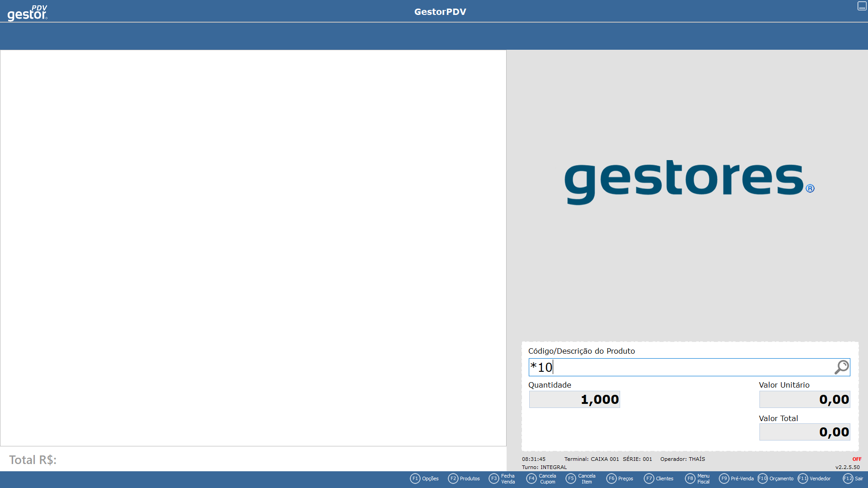Minimize the window using top-right button
The image size is (868, 488).
(862, 6)
